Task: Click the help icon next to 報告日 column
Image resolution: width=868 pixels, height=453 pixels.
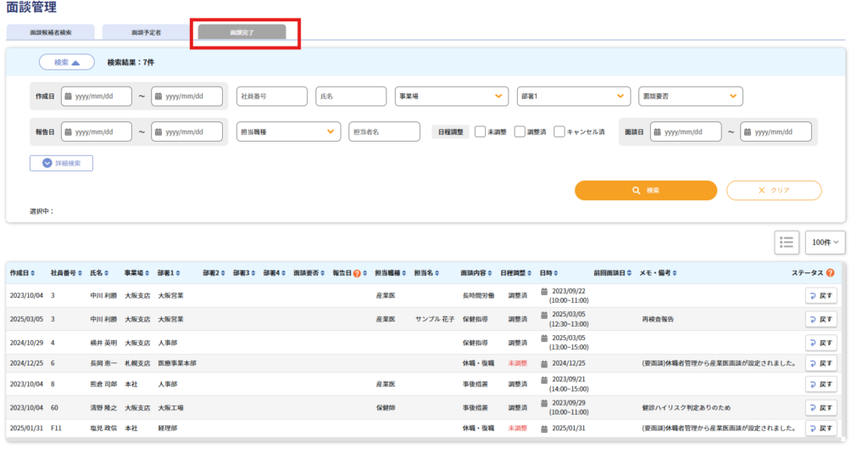Action: click(x=357, y=273)
